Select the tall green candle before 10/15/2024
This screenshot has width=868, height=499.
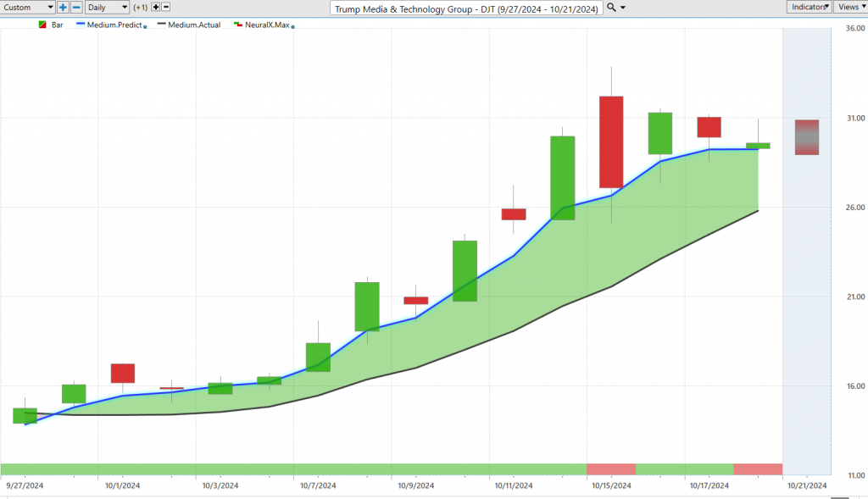tap(563, 178)
